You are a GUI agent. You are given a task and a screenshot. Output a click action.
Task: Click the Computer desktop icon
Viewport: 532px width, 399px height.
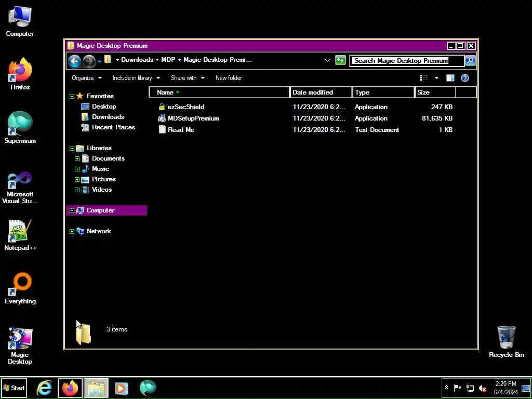20,21
